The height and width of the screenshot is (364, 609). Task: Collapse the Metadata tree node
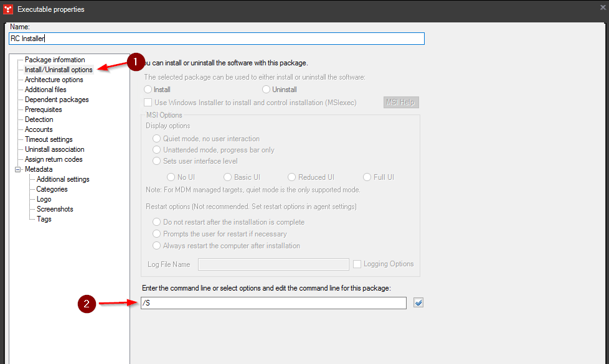pos(19,169)
